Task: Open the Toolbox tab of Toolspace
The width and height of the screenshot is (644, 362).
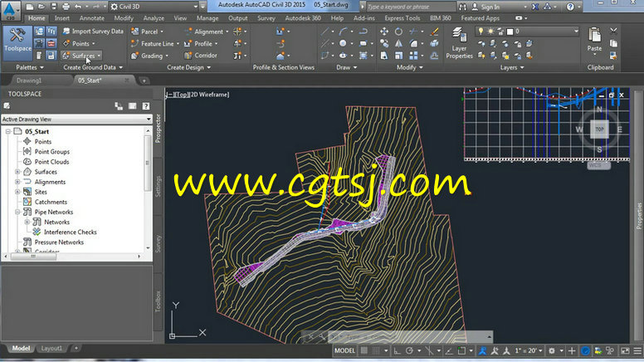Action: pos(159,301)
